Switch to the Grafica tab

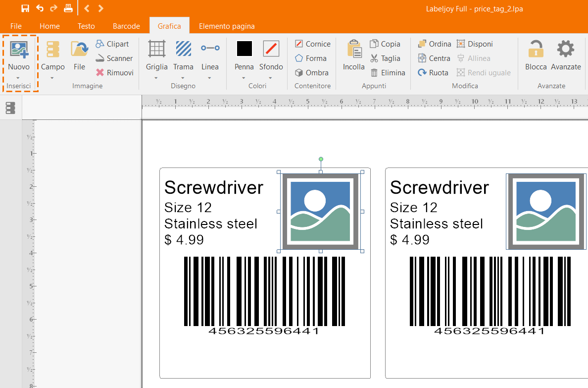pos(169,26)
